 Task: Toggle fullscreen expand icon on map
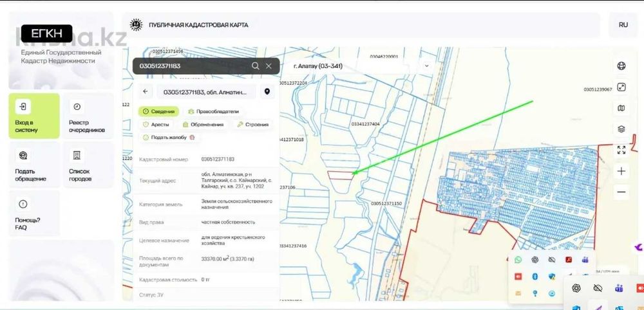[621, 87]
